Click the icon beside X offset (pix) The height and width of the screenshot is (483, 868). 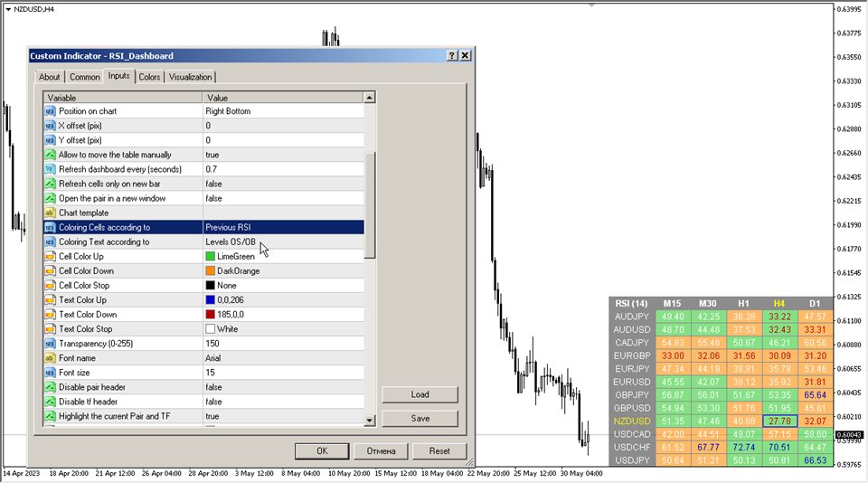point(50,126)
